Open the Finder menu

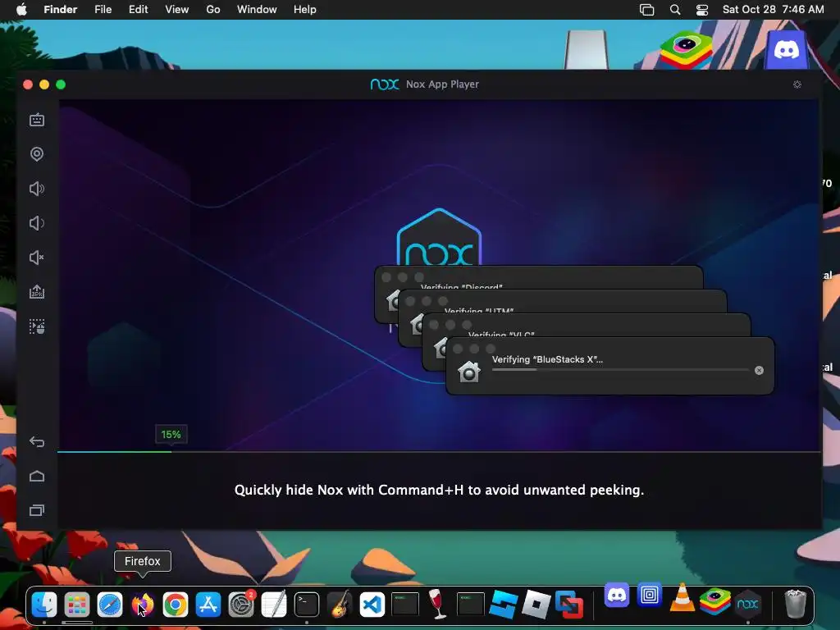[x=60, y=10]
